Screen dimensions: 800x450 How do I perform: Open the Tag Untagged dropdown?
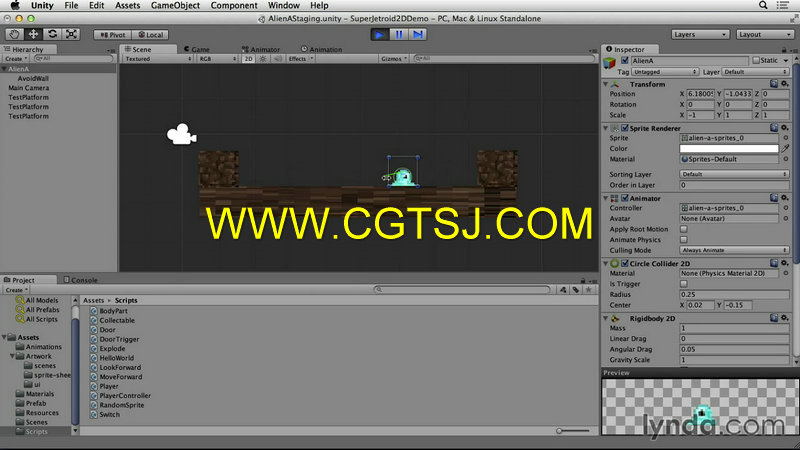pyautogui.click(x=665, y=72)
